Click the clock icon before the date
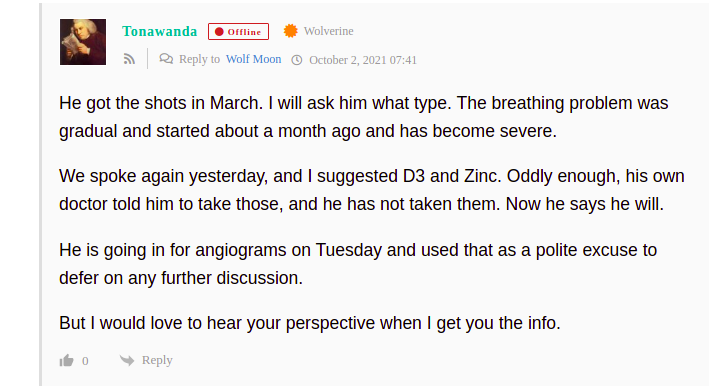This screenshot has width=717, height=390. (x=297, y=60)
